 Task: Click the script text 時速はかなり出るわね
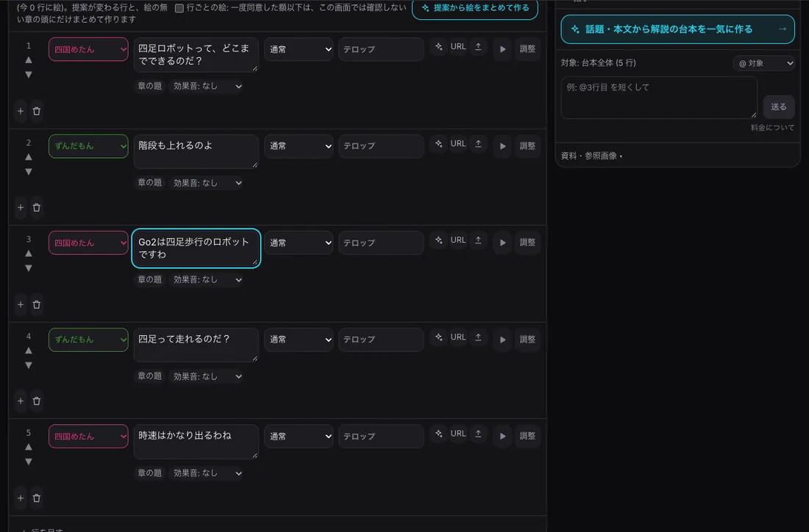click(x=196, y=442)
